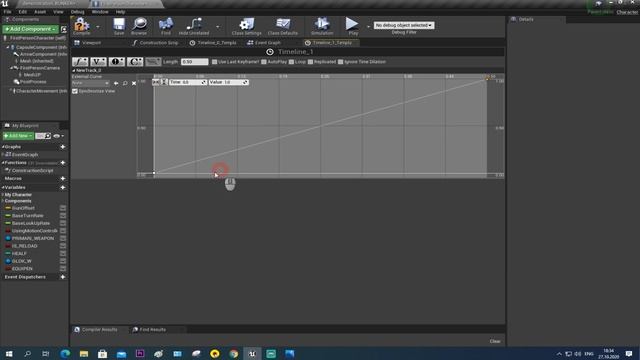Screen dimensions: 640x360
Task: Add a new macro with plus icon
Action: click(x=63, y=178)
